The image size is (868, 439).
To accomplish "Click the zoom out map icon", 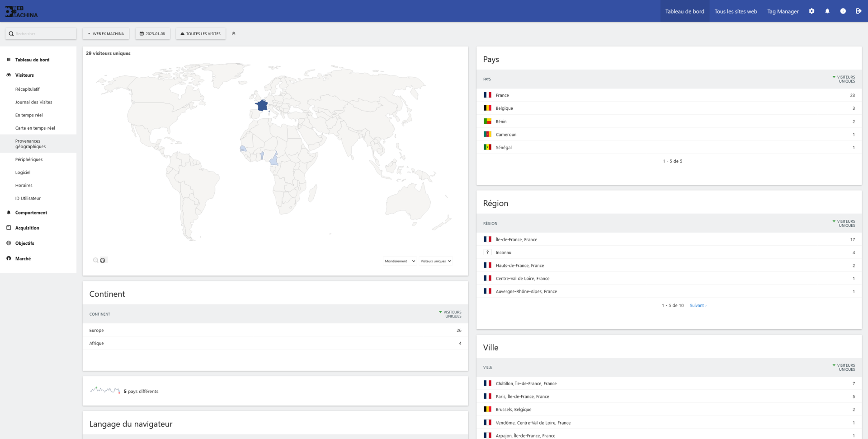I will (x=95, y=260).
